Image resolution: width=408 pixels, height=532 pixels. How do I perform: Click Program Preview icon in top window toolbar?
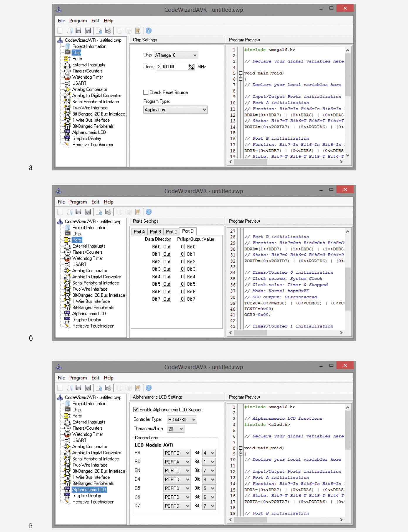click(99, 31)
